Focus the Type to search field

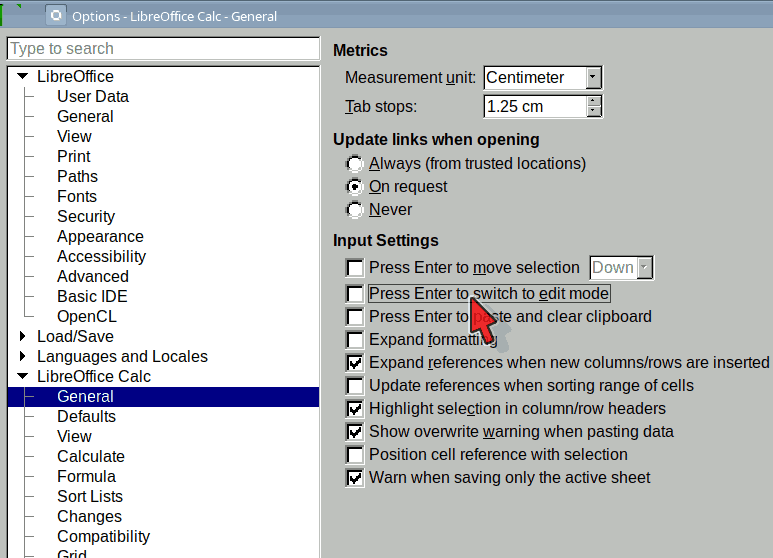coord(163,49)
